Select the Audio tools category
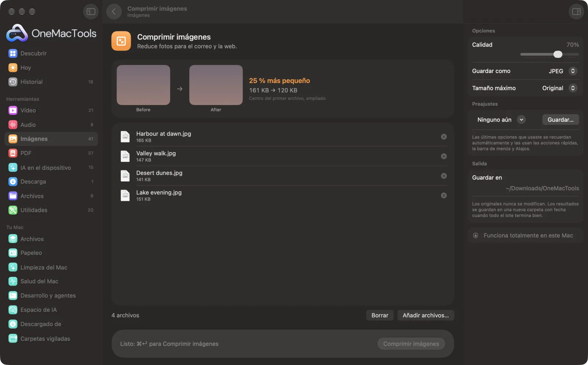This screenshot has height=365, width=588. point(51,125)
